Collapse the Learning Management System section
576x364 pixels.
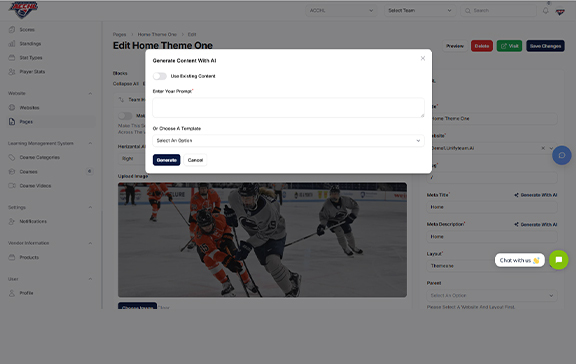coord(90,143)
